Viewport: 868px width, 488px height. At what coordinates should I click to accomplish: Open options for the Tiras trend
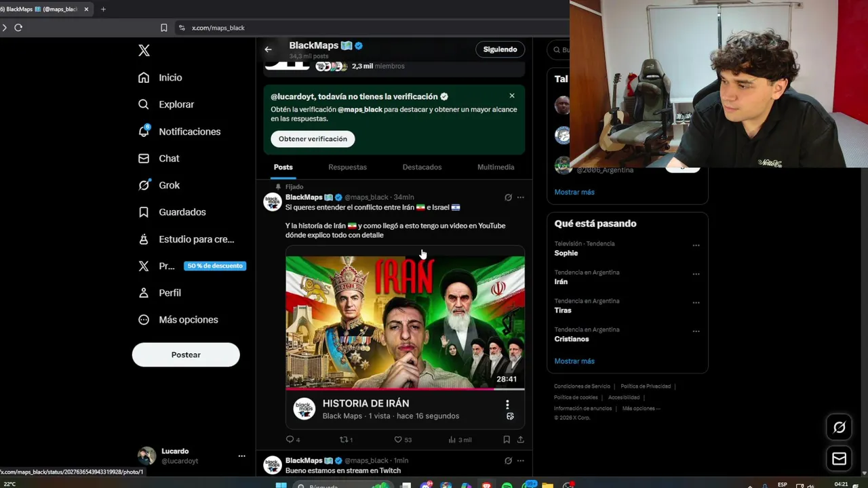[x=696, y=302]
